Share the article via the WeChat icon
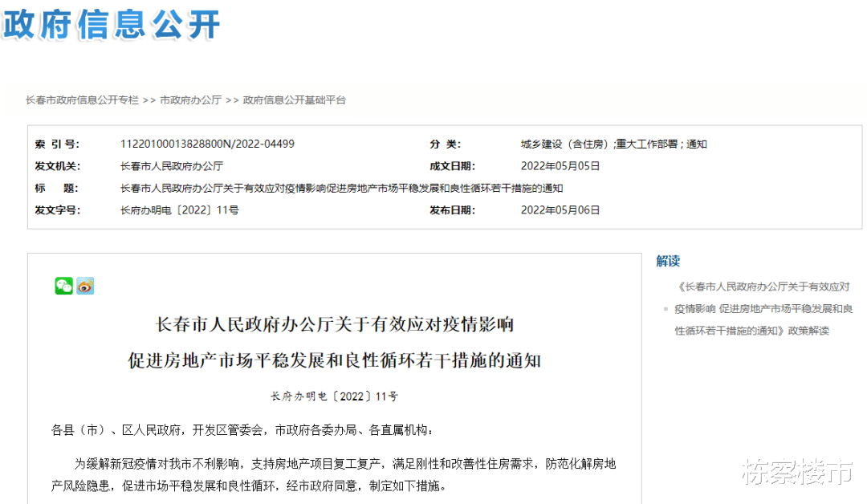Image resolution: width=867 pixels, height=504 pixels. (x=64, y=287)
